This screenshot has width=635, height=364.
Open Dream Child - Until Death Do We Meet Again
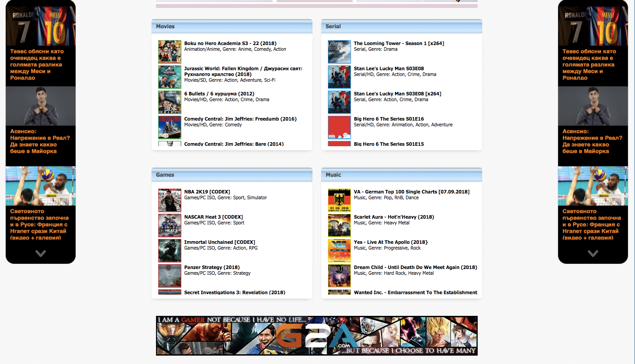tap(415, 267)
